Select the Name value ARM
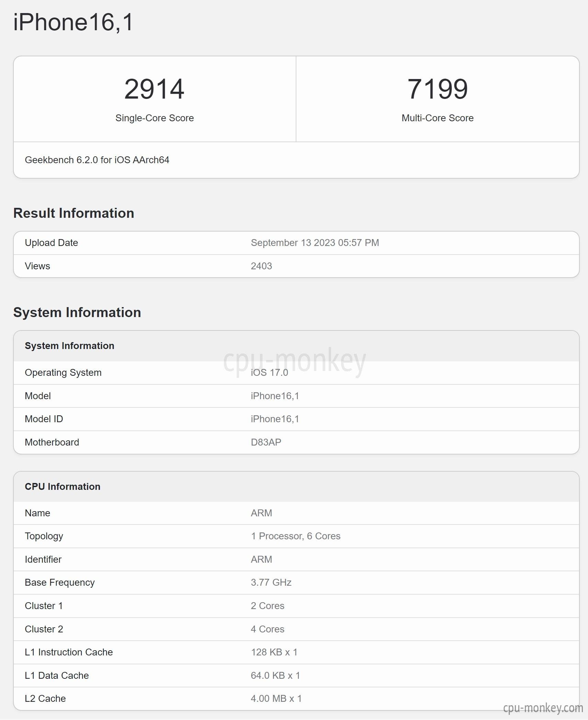The width and height of the screenshot is (588, 720). coord(261,513)
